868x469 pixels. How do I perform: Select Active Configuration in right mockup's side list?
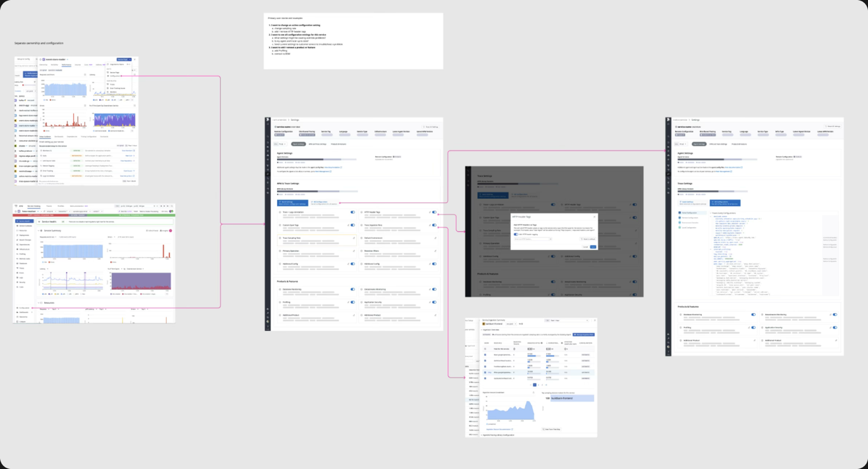(x=692, y=213)
